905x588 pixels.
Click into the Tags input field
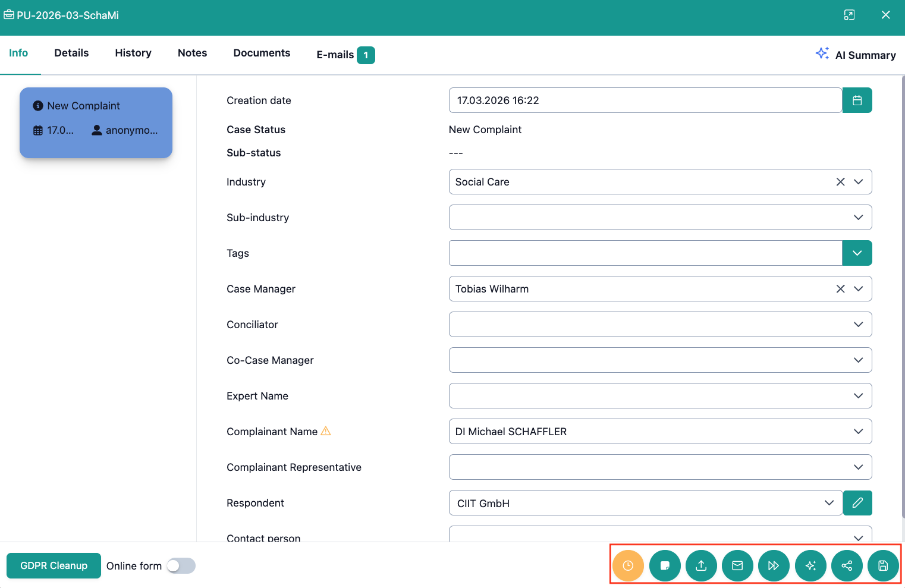(645, 253)
